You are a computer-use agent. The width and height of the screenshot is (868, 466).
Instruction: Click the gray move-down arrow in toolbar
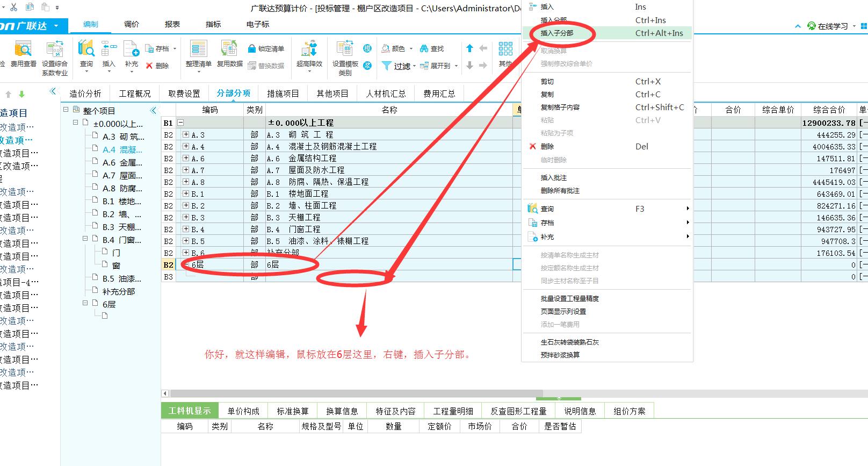coord(469,66)
